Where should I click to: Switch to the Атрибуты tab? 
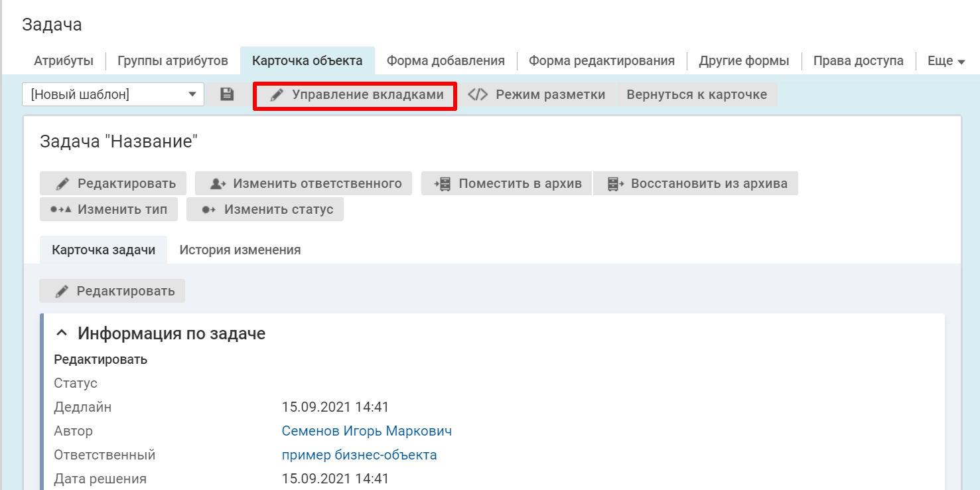click(64, 61)
